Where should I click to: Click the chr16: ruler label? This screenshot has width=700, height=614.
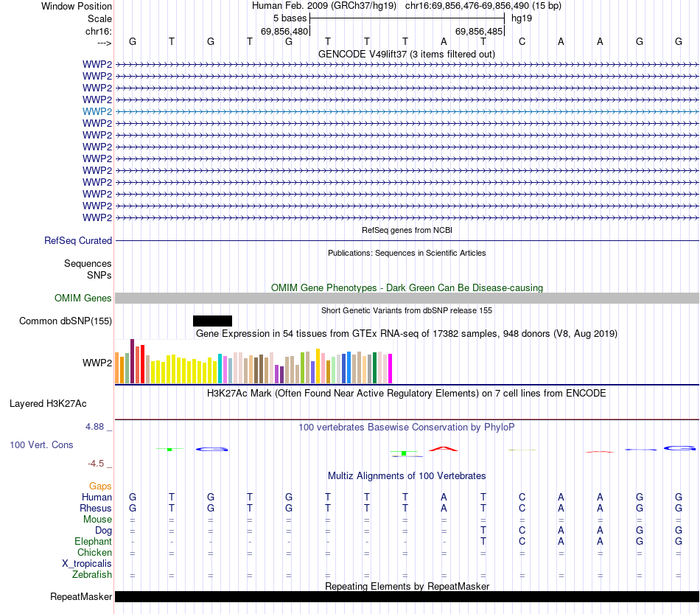(x=98, y=31)
